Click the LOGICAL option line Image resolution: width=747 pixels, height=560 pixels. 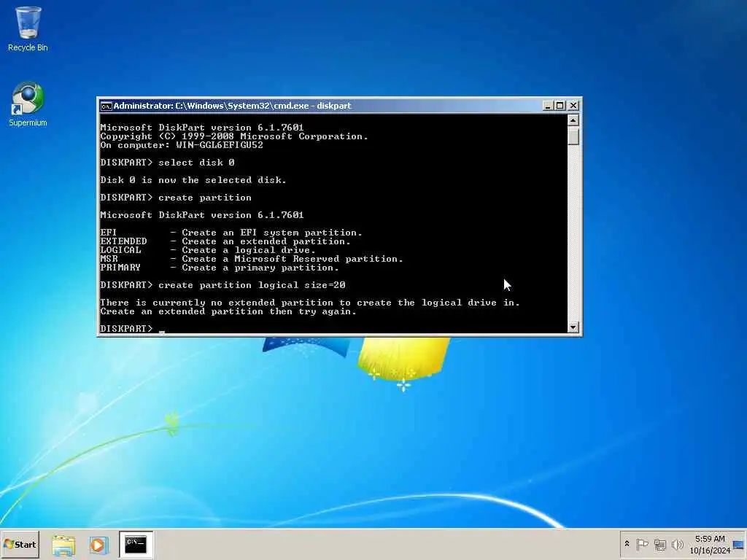pyautogui.click(x=208, y=250)
